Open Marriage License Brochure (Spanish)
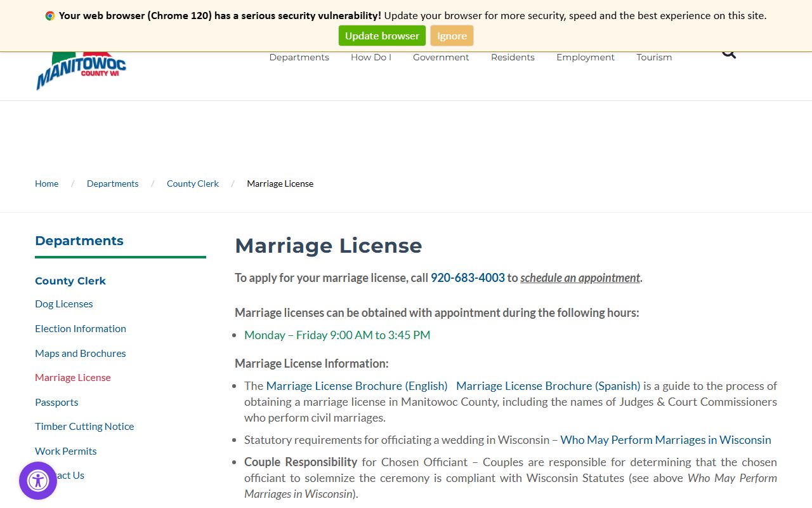The image size is (812, 508). pyautogui.click(x=548, y=386)
